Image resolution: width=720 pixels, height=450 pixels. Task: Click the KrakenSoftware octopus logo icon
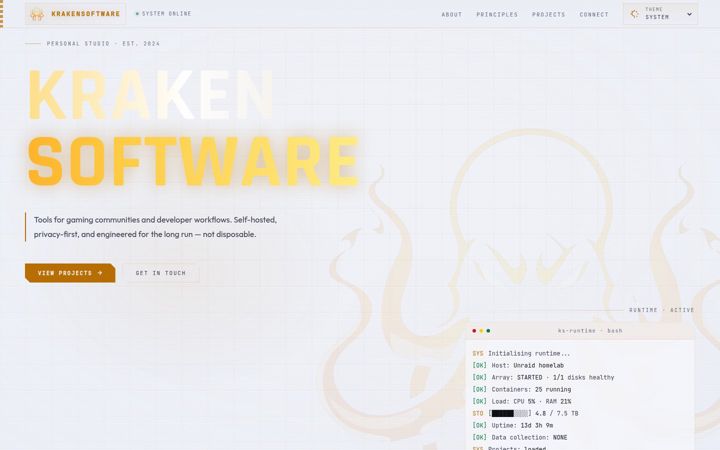click(x=37, y=14)
